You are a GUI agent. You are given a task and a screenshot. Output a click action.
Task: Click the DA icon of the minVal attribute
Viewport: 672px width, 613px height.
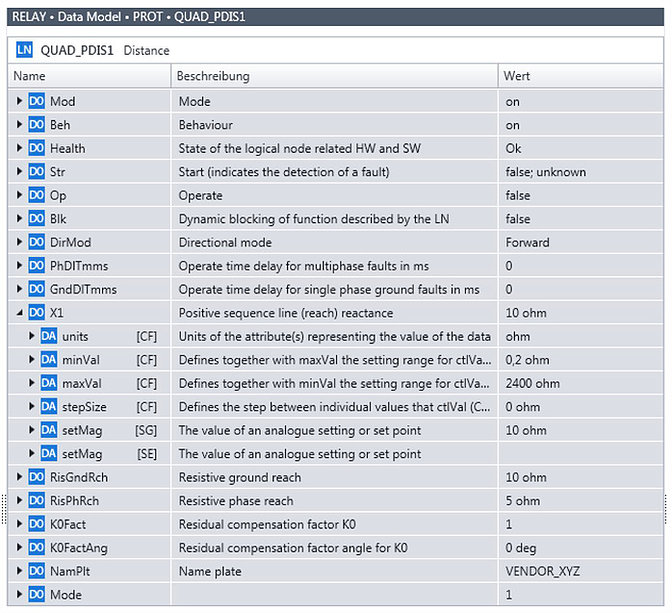(x=49, y=360)
